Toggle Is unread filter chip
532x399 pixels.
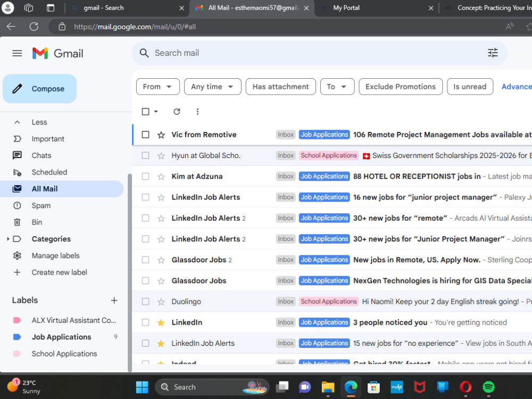coord(470,87)
